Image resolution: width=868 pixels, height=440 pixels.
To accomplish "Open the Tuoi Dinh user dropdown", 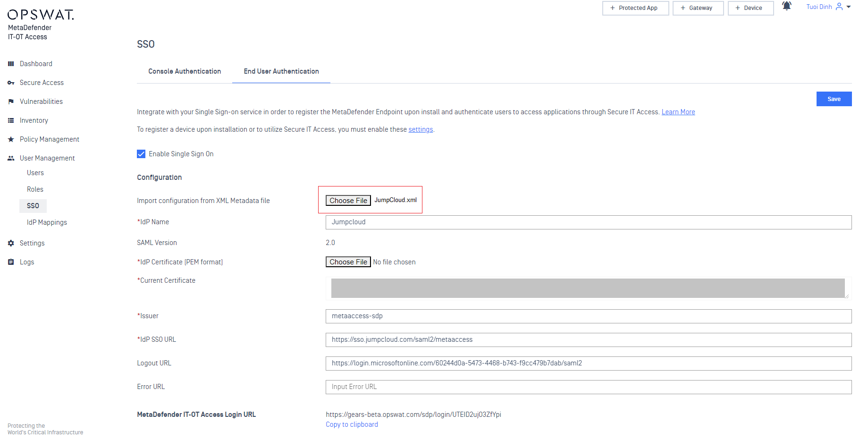I will [828, 7].
